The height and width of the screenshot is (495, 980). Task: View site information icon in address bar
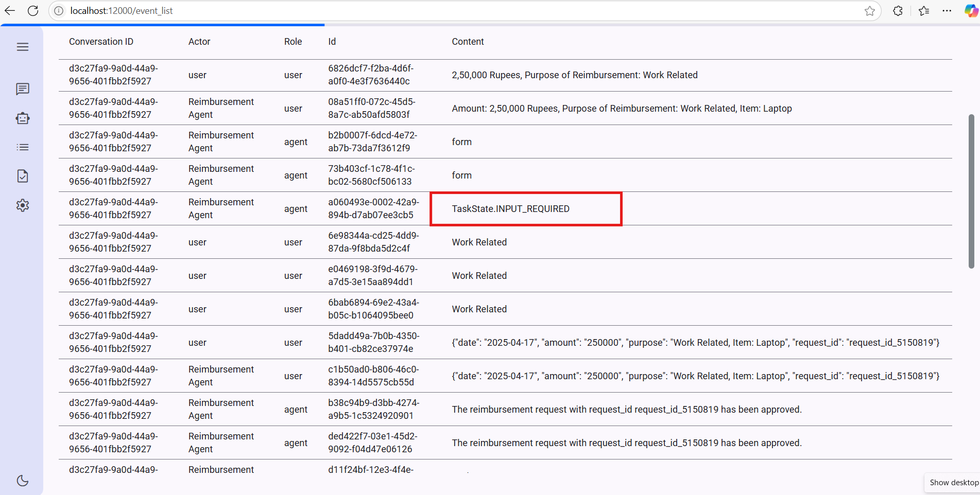[x=58, y=10]
